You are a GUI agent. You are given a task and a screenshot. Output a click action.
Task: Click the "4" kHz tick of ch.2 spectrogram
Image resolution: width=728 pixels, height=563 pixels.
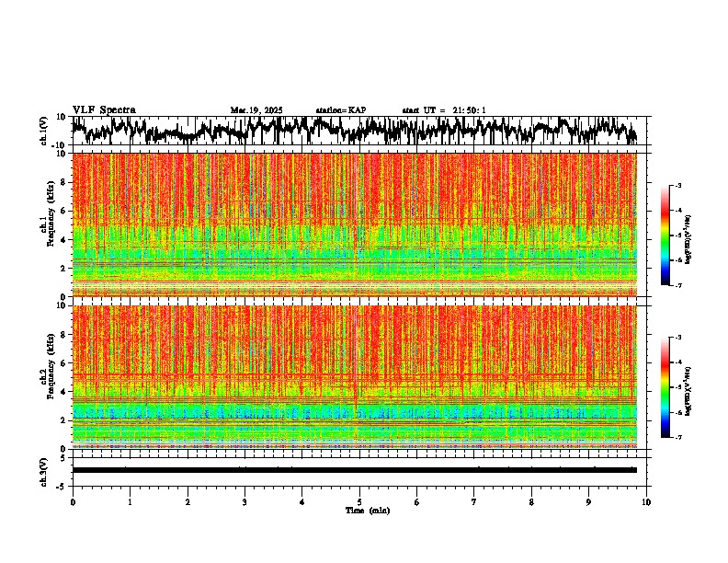click(63, 392)
